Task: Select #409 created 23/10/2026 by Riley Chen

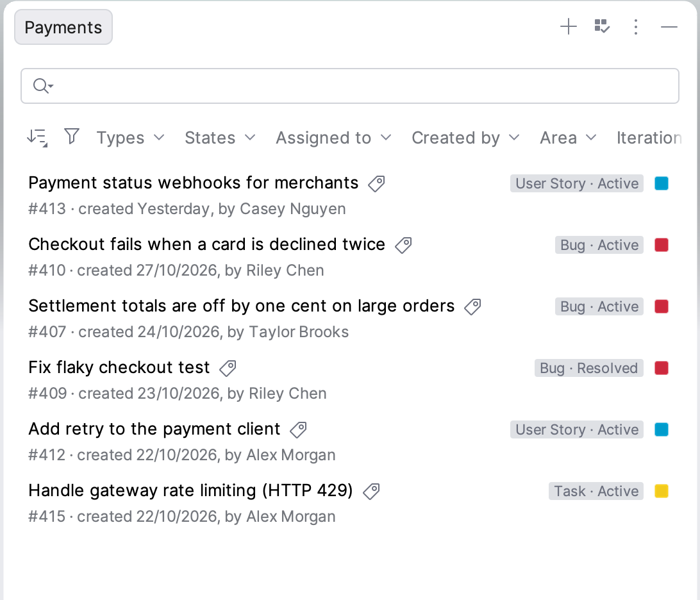Action: click(177, 394)
